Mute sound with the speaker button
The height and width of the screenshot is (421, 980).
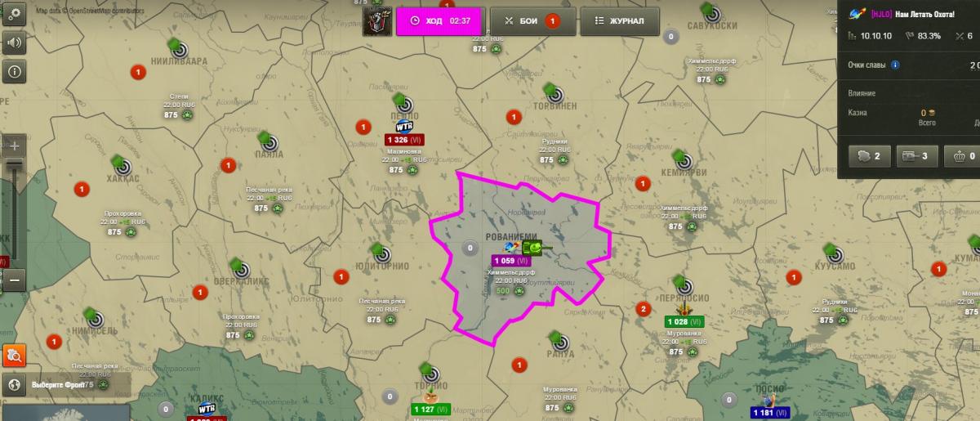15,43
